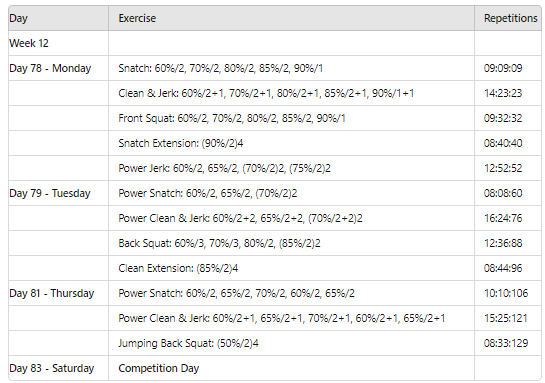Select the Back Squat exercise cell

(x=291, y=243)
